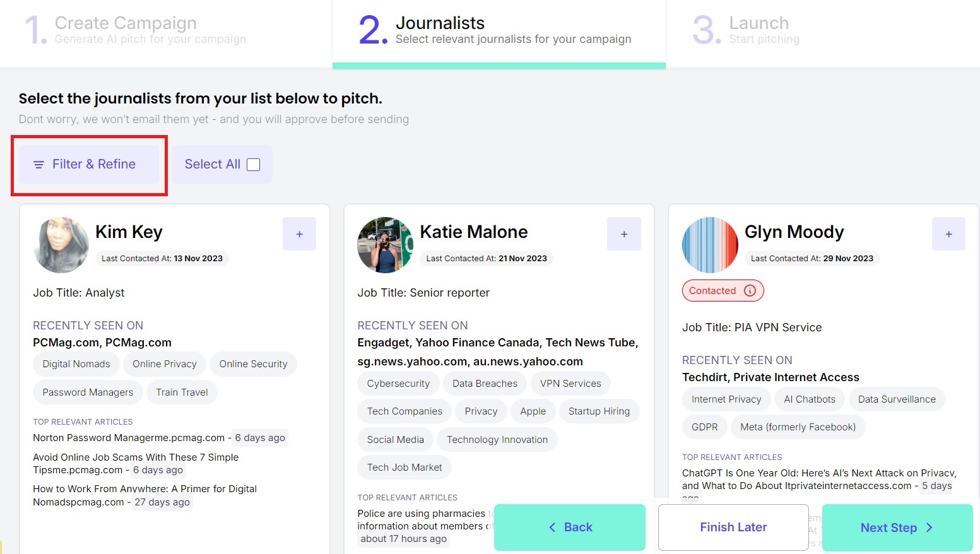
Task: Tick the Select All checkbox
Action: pyautogui.click(x=253, y=165)
